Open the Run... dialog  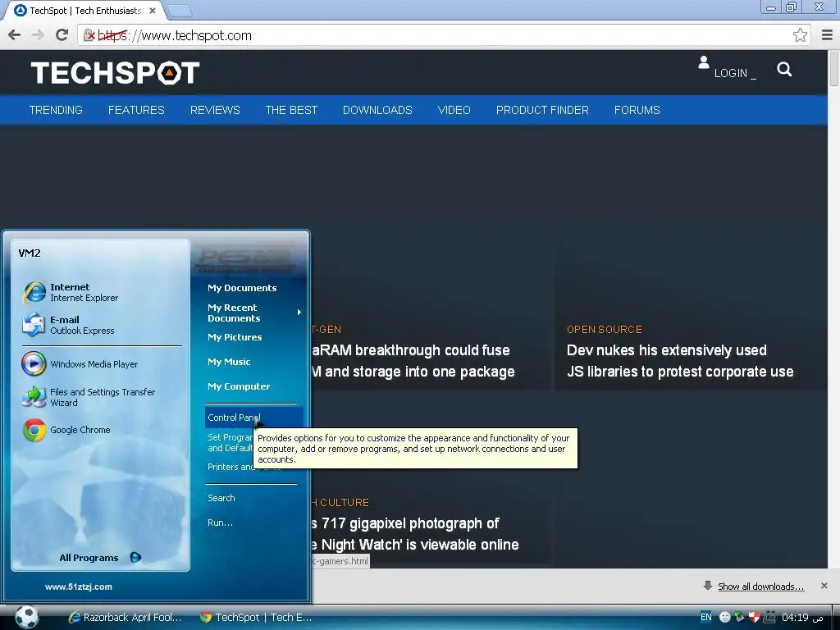click(x=220, y=523)
